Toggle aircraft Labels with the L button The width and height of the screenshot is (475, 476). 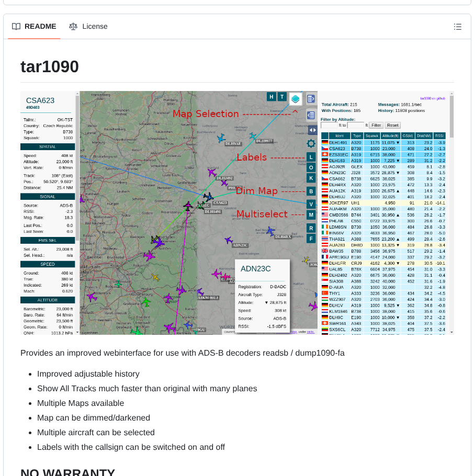311,157
